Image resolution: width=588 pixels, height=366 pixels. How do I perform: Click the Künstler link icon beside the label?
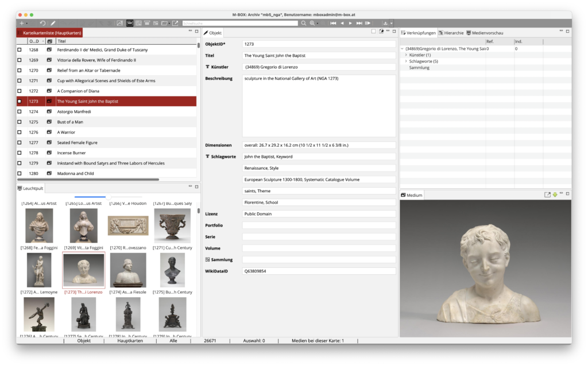pyautogui.click(x=208, y=67)
